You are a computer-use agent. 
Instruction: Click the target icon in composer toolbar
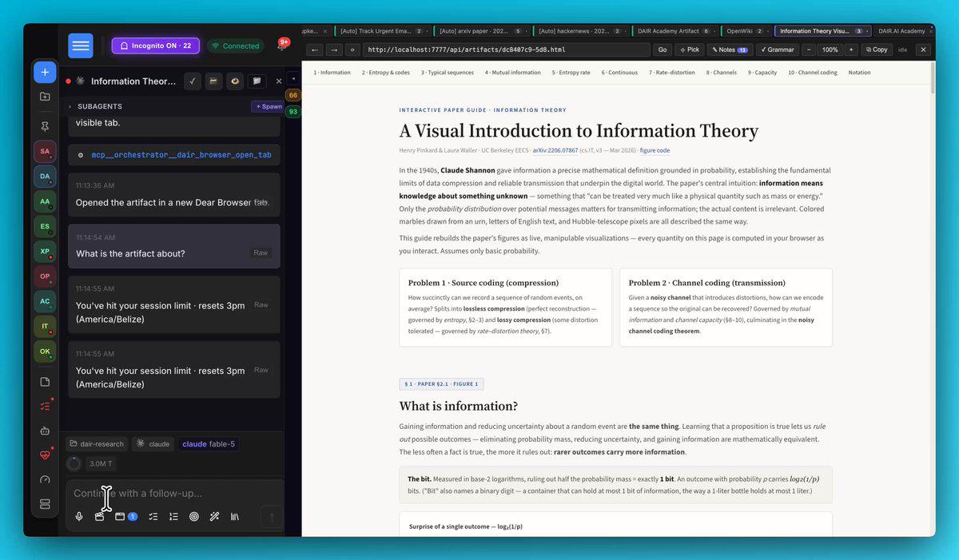193,517
